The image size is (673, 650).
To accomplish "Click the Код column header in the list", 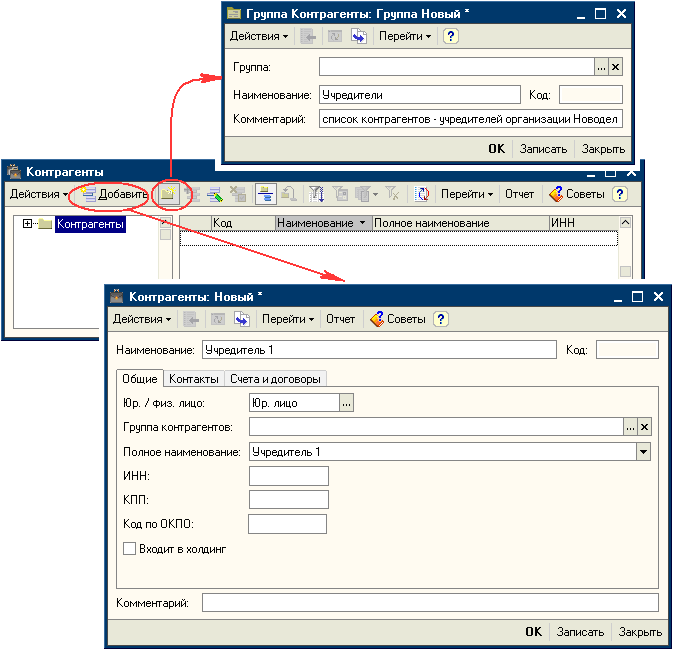I will [243, 223].
